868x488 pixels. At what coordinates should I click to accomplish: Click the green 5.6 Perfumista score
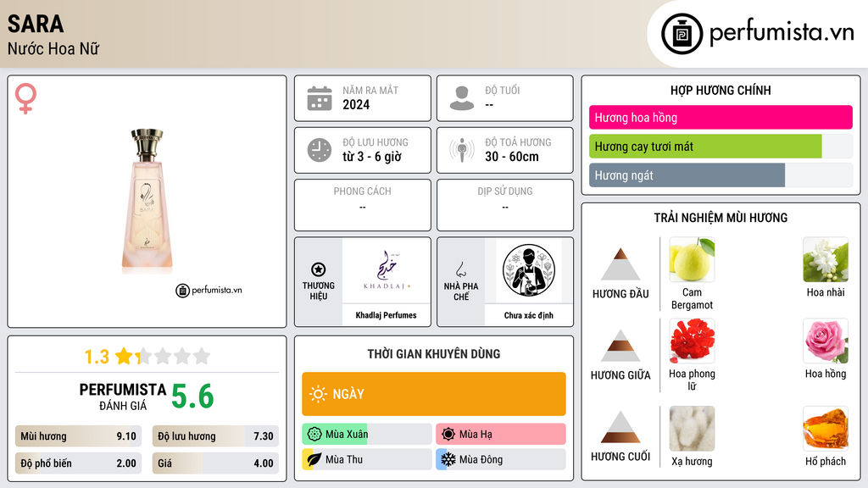pyautogui.click(x=192, y=396)
